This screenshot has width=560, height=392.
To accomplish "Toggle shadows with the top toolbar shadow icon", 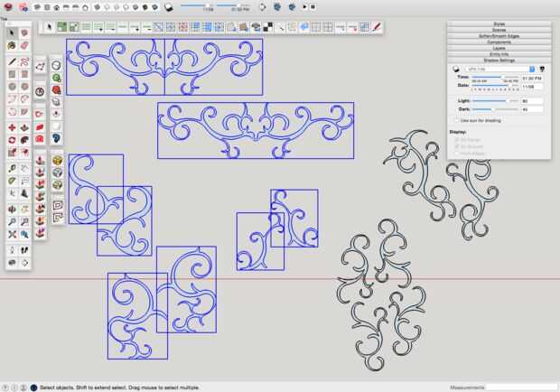I will (169, 7).
